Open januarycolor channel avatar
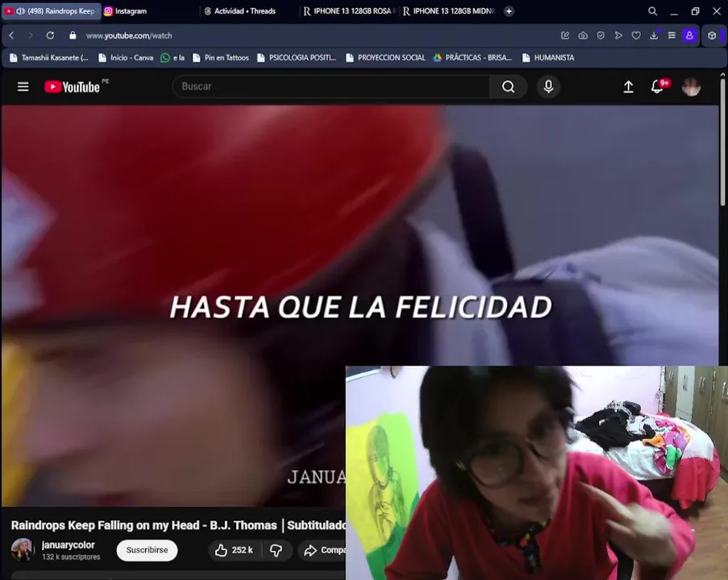Image resolution: width=728 pixels, height=580 pixels. (23, 550)
